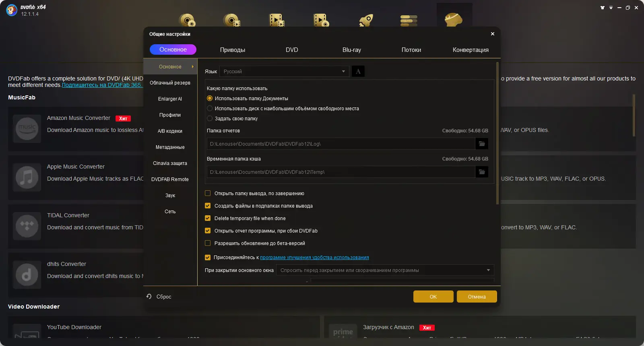Click the font 'A' button beside language

pos(358,72)
